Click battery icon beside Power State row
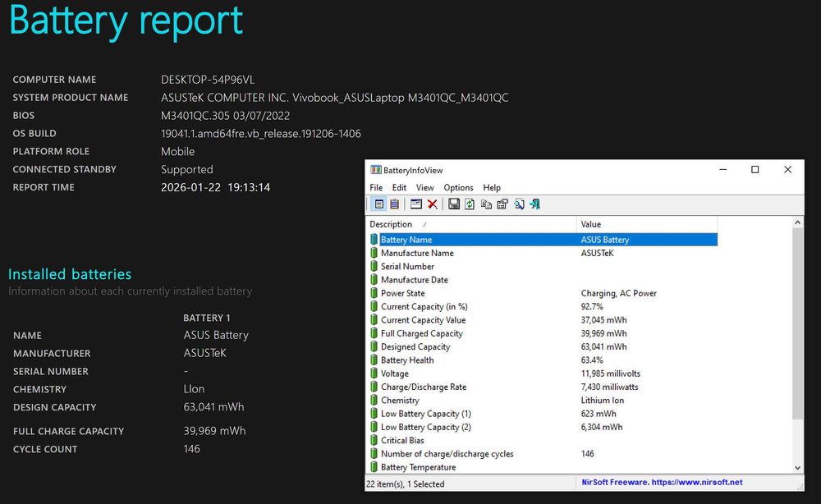The width and height of the screenshot is (821, 504). (374, 293)
